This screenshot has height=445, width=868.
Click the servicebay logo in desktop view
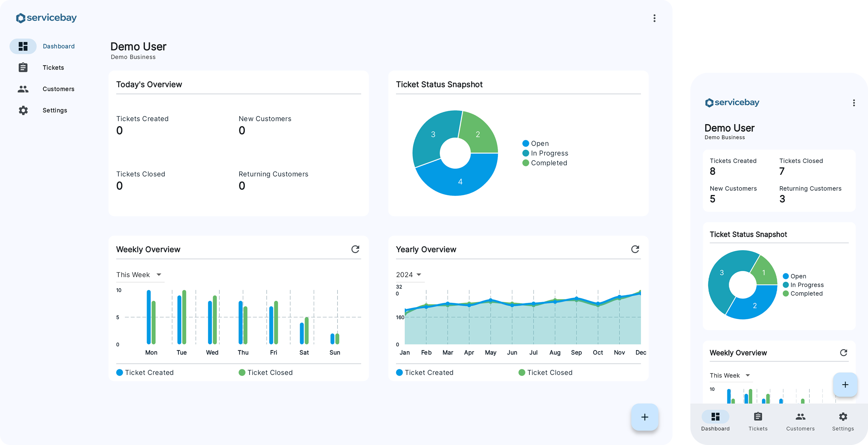[46, 18]
